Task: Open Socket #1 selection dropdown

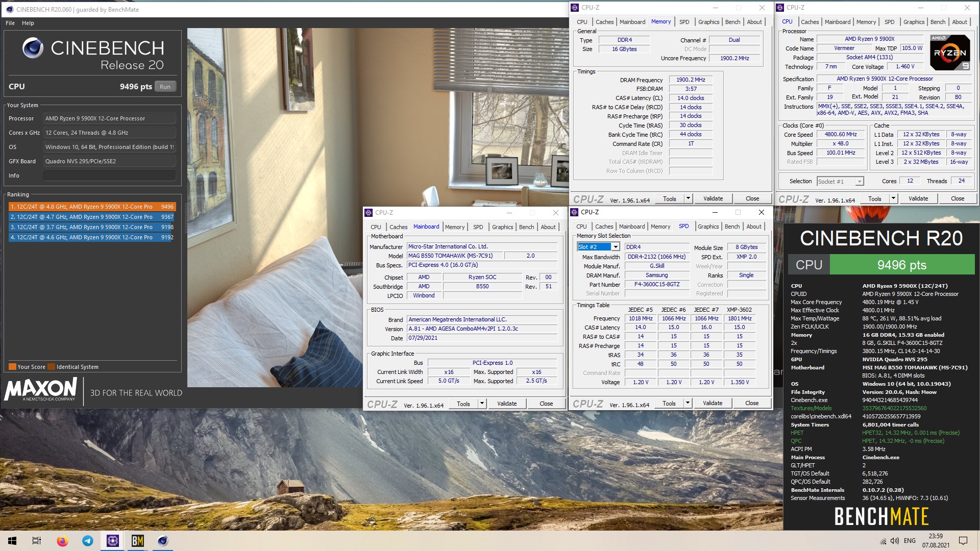Action: (x=860, y=182)
